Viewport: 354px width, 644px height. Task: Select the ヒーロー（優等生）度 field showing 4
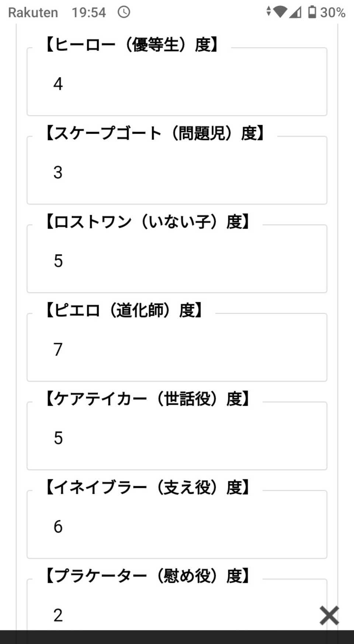pos(177,82)
